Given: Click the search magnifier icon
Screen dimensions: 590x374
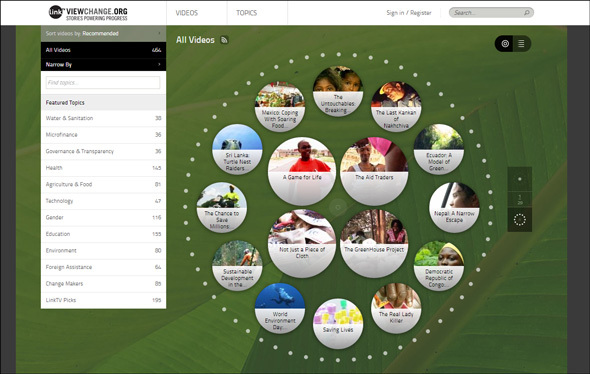Looking at the screenshot, I should click(x=526, y=13).
